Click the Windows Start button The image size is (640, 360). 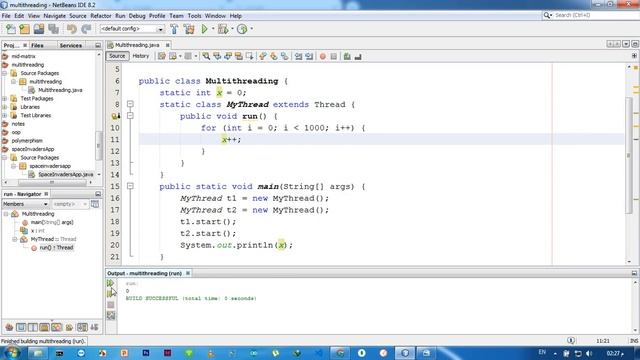[x=11, y=353]
